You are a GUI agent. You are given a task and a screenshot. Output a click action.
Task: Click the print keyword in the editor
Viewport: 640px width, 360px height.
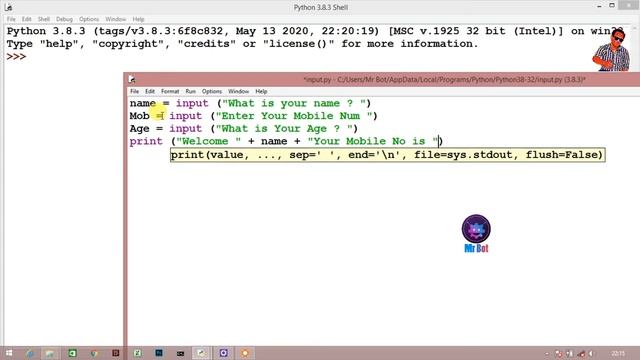coord(146,141)
